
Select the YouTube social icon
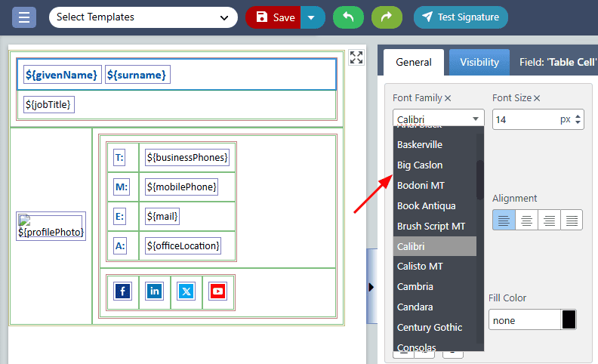pos(217,291)
